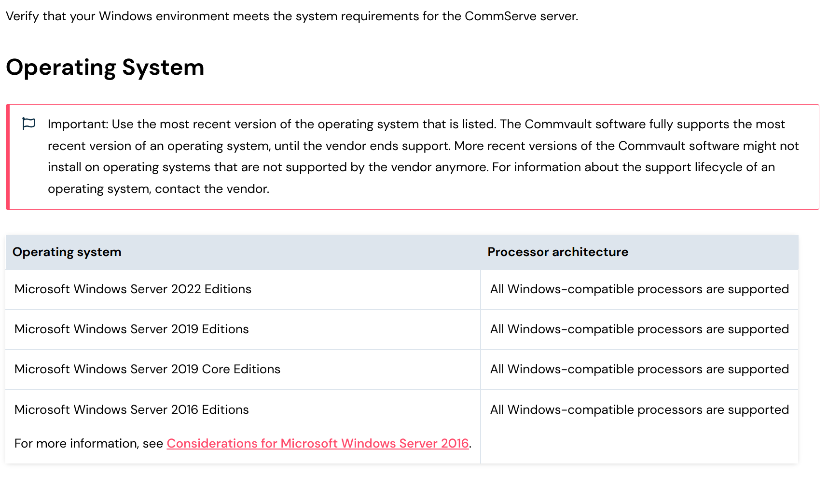The height and width of the screenshot is (504, 828).
Task: Select Microsoft Windows Server 2016 Editions text
Action: pyautogui.click(x=132, y=409)
